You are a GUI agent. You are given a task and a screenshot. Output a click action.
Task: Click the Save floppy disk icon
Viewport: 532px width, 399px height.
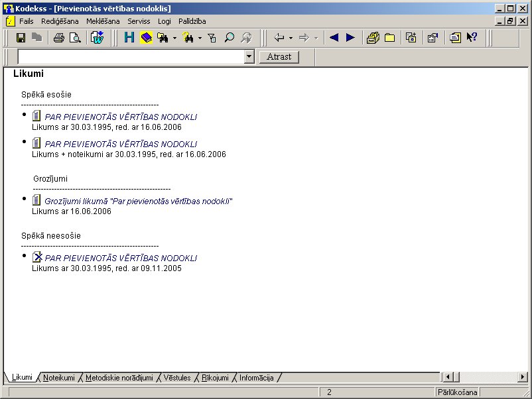coord(21,38)
